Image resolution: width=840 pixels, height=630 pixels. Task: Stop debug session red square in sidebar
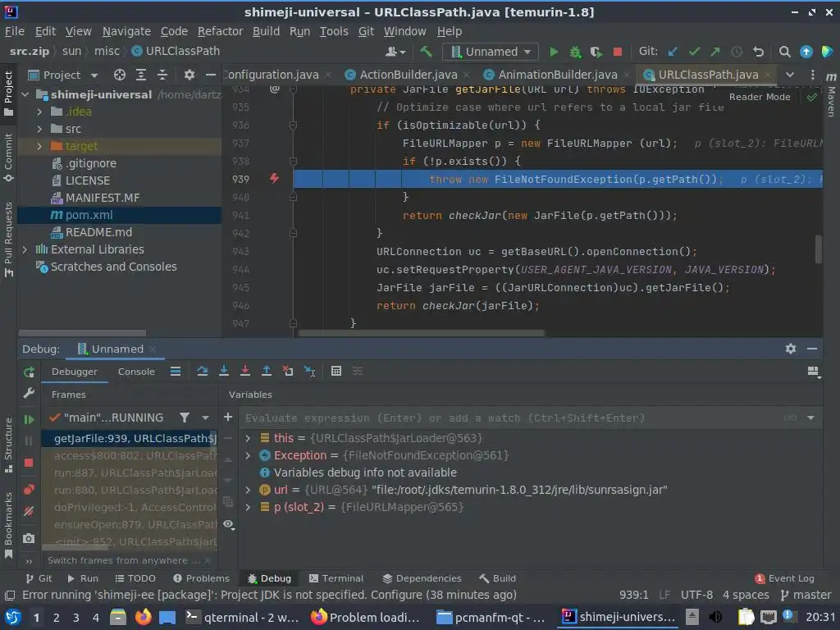click(x=29, y=463)
